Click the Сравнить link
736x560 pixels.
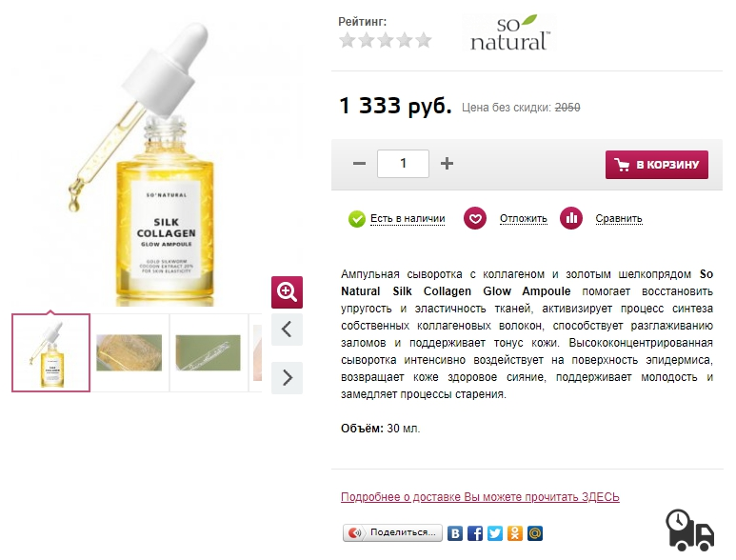pyautogui.click(x=619, y=219)
